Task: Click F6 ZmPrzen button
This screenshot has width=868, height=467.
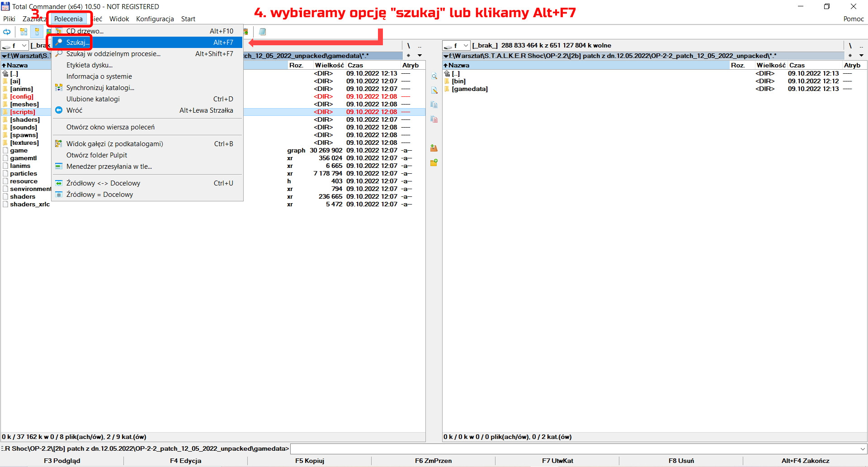Action: point(434,461)
